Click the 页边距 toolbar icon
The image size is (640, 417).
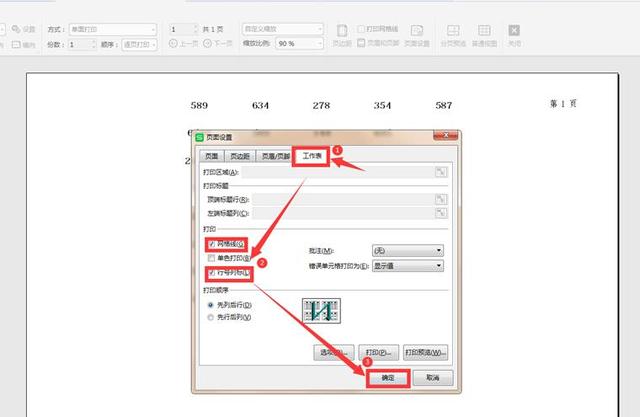click(x=342, y=35)
